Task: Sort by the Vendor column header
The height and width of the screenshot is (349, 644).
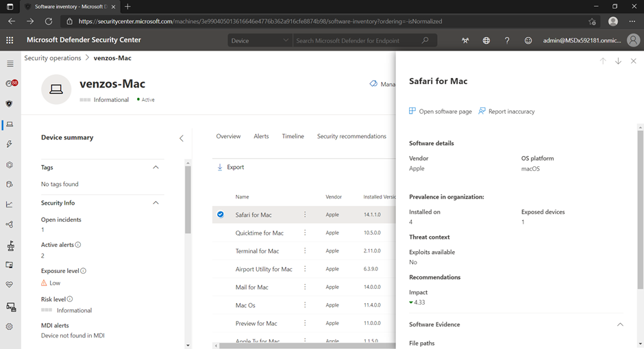Action: (334, 197)
